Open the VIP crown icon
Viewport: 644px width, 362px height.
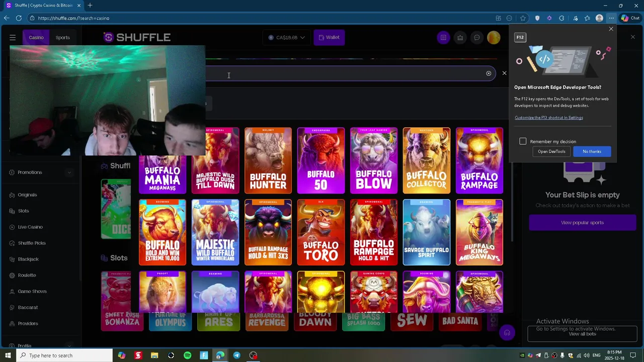(x=460, y=37)
